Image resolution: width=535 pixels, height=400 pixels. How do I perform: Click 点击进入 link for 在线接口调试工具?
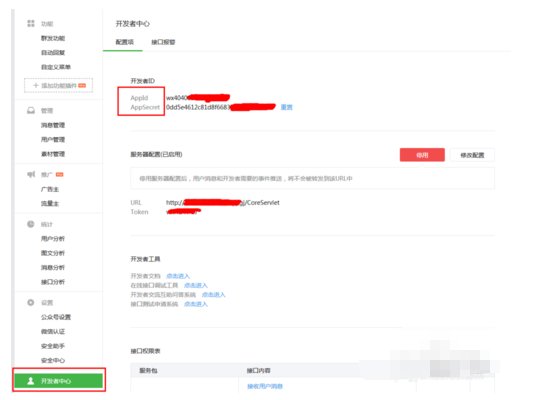(196, 285)
